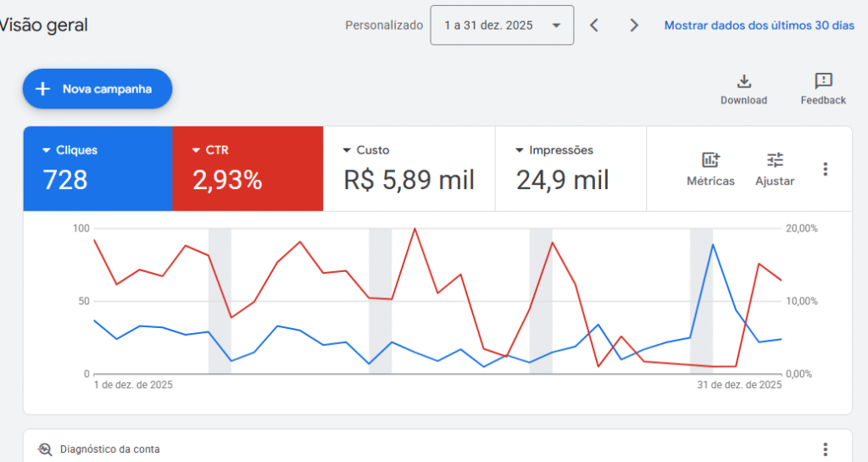The height and width of the screenshot is (462, 868).
Task: Go to next date period arrow
Action: pos(633,25)
